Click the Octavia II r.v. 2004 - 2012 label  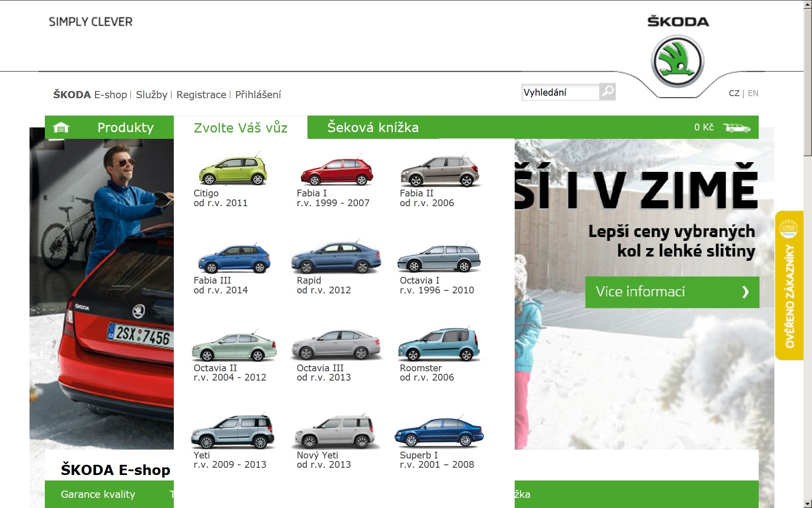click(230, 373)
